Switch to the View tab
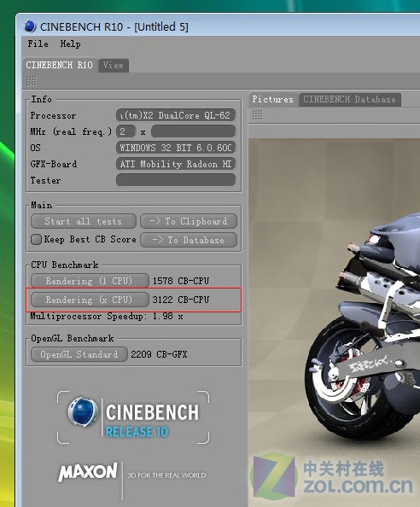Screen dimensions: 420x507 click(x=114, y=66)
